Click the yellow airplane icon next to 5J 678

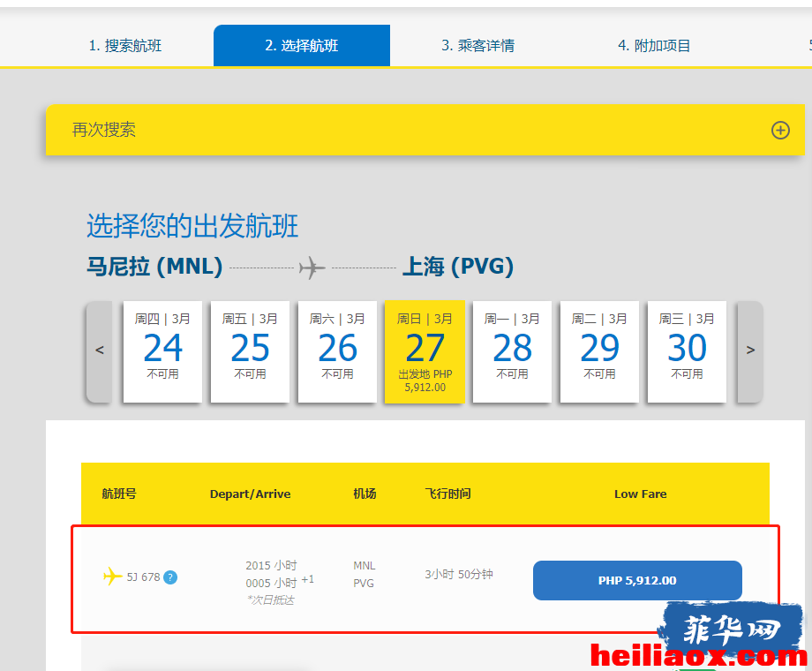112,577
